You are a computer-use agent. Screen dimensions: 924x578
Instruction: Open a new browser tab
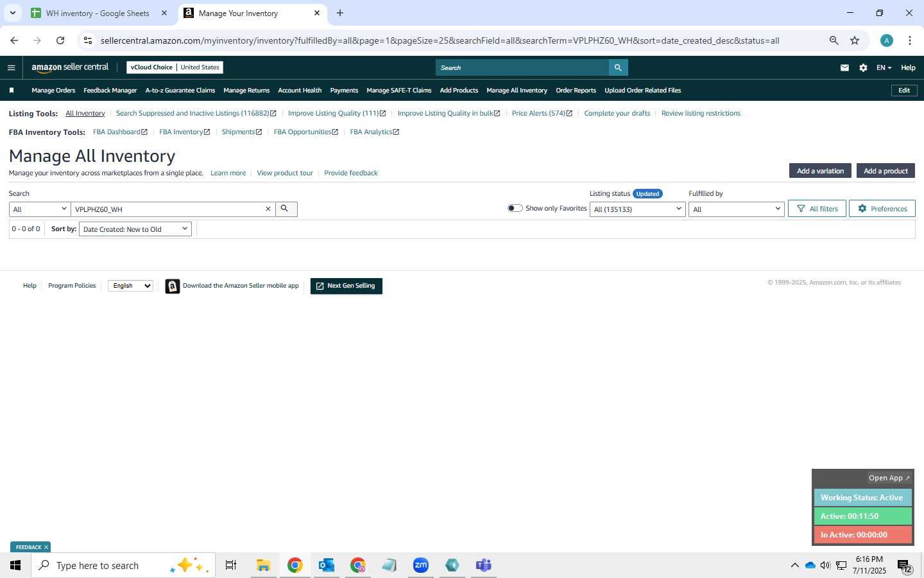pyautogui.click(x=340, y=13)
